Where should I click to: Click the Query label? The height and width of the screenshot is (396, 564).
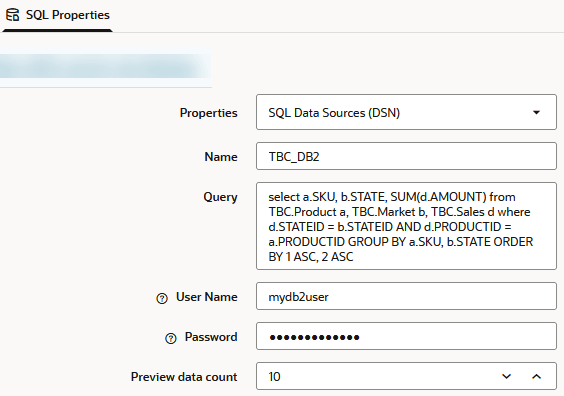click(220, 197)
